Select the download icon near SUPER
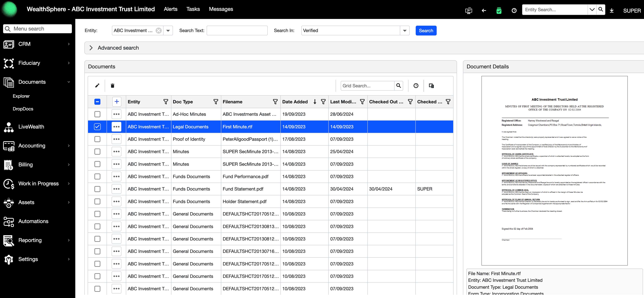 click(612, 10)
